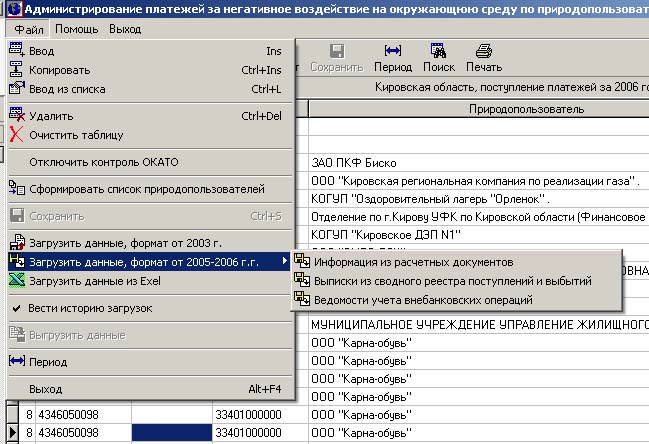Select Ввод menu entry

tap(42, 50)
